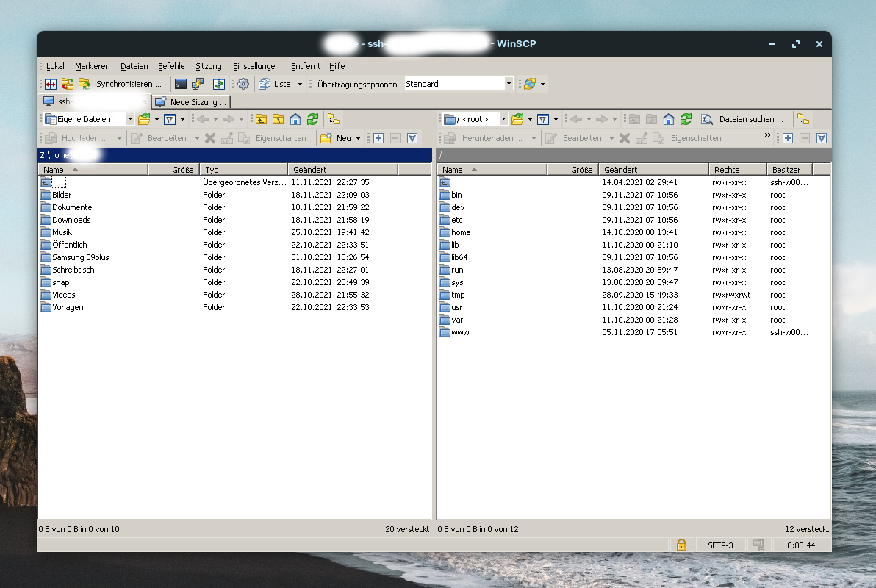
Task: Refresh the local panel
Action: (312, 119)
